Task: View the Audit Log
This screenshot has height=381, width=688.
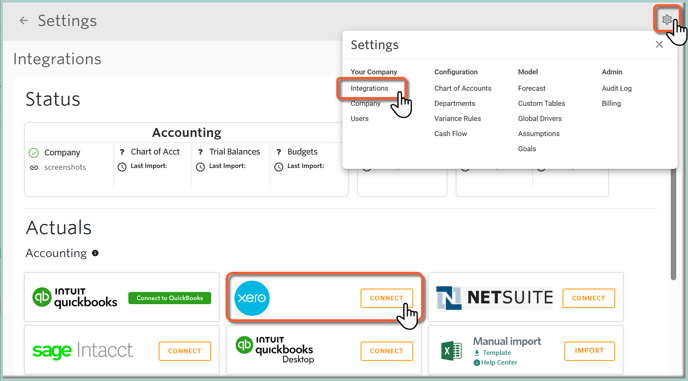Action: pos(616,88)
